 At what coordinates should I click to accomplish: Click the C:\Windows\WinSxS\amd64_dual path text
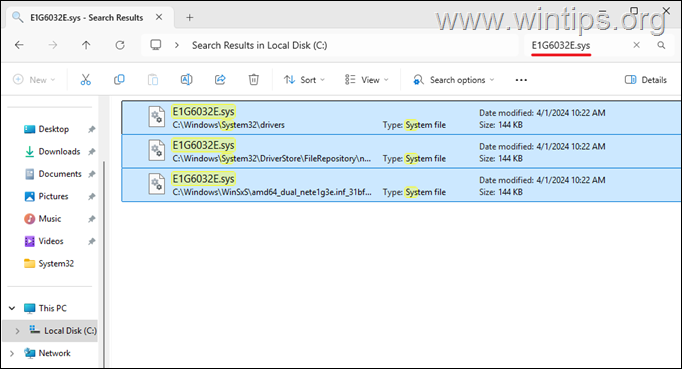272,192
